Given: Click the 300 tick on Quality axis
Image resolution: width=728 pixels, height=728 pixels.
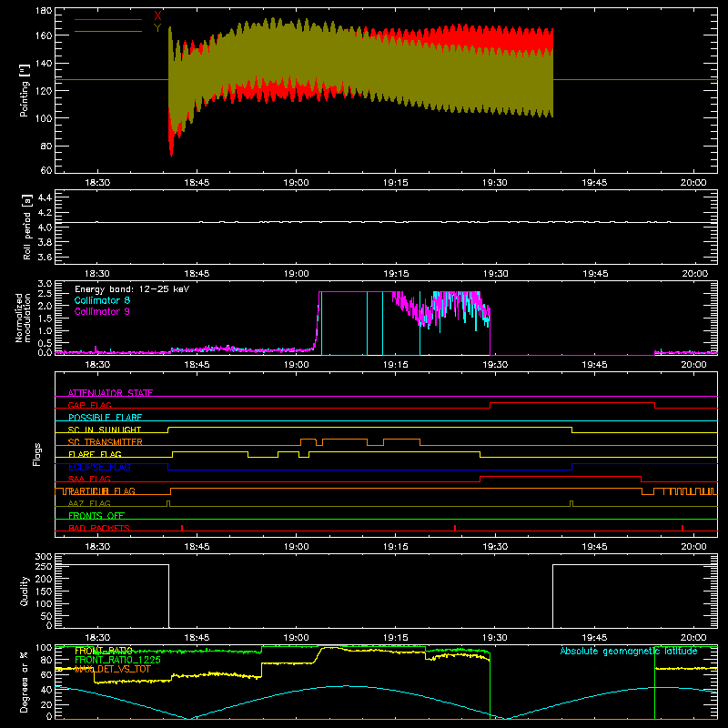Looking at the screenshot, I should (44, 556).
